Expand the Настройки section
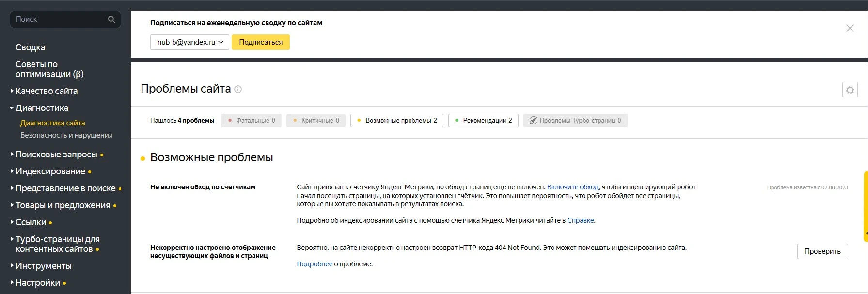This screenshot has height=294, width=868. tap(38, 283)
